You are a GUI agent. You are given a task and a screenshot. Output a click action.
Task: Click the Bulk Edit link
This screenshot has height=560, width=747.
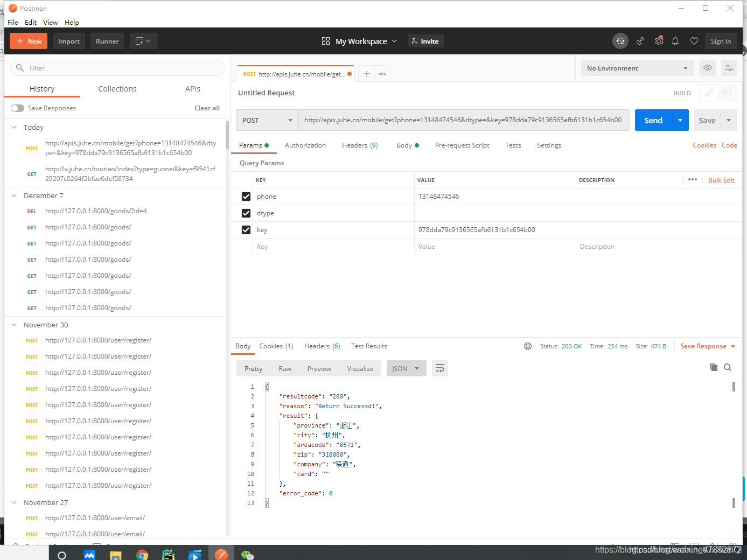tap(721, 180)
